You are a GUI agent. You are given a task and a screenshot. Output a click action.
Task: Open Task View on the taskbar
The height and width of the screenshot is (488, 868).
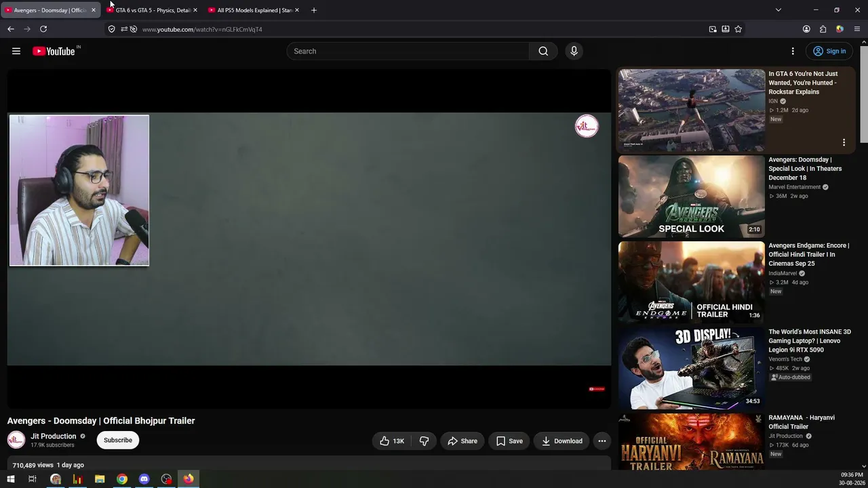[32, 479]
